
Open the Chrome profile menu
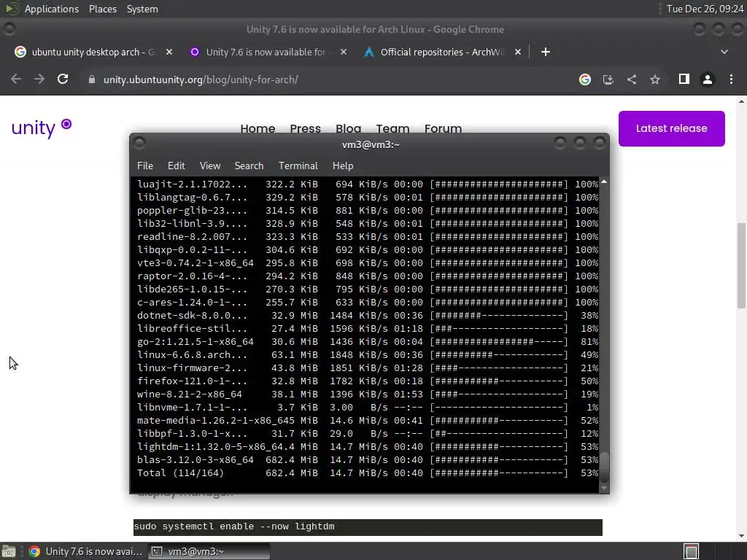(x=708, y=79)
